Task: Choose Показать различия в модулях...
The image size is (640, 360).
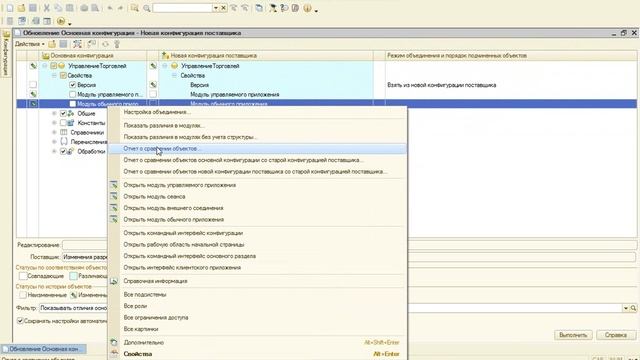Action: (257, 126)
